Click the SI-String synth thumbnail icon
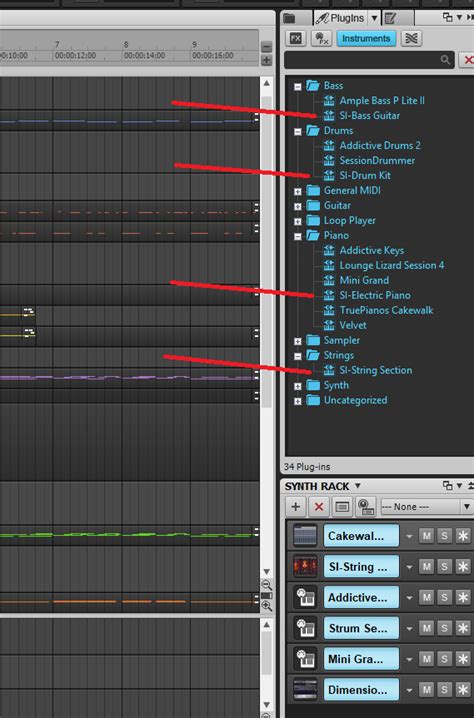Image resolution: width=474 pixels, height=718 pixels. [305, 566]
